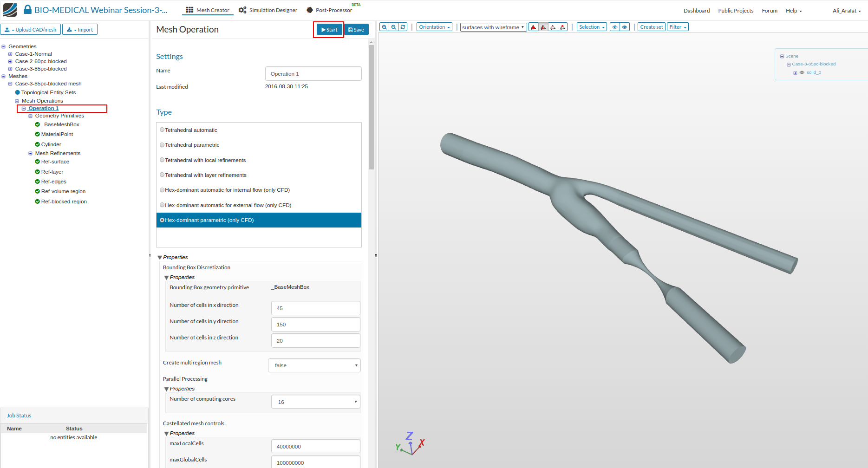
Task: Click the green check beside Ref-edges
Action: [x=38, y=182]
